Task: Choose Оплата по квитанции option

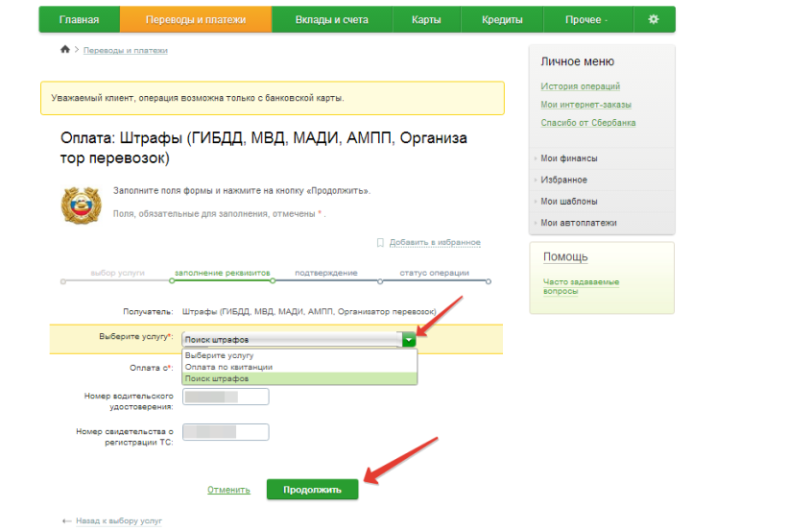Action: pos(299,367)
